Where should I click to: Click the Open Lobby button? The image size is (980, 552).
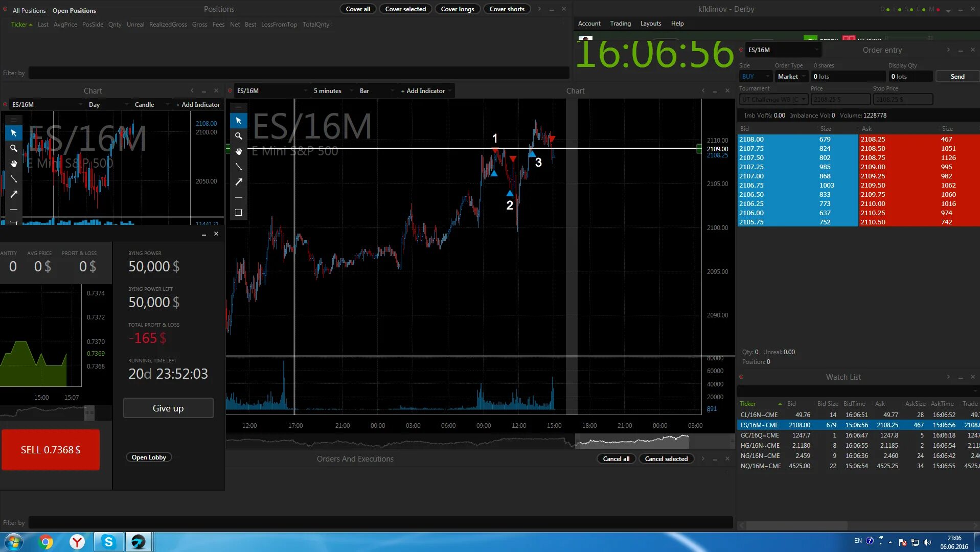[x=149, y=457]
